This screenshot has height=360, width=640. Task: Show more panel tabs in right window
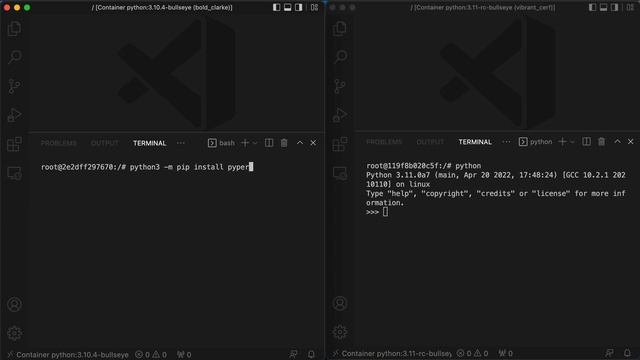[x=506, y=142]
